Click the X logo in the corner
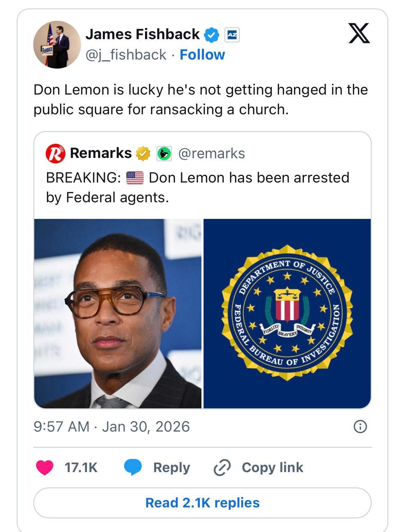 359,33
